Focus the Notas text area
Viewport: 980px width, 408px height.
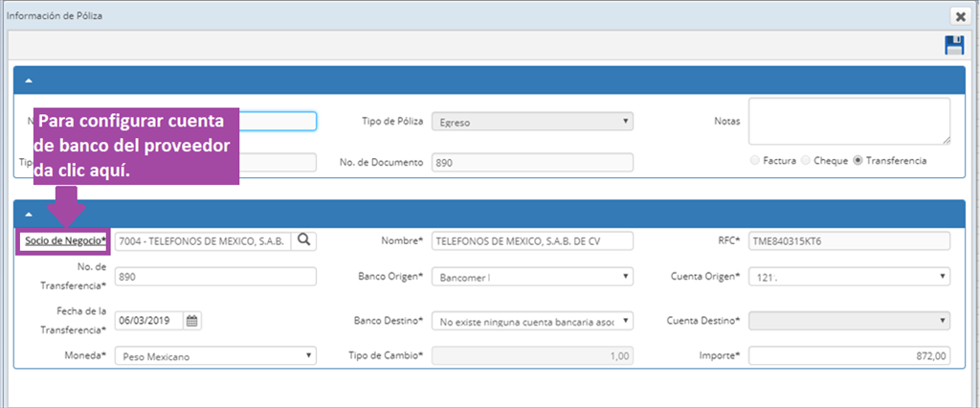[850, 122]
